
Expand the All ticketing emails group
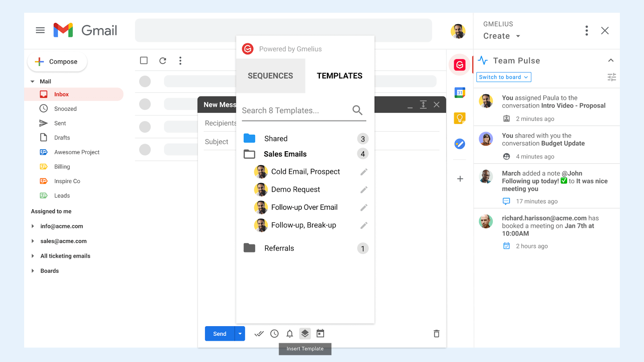click(x=33, y=256)
